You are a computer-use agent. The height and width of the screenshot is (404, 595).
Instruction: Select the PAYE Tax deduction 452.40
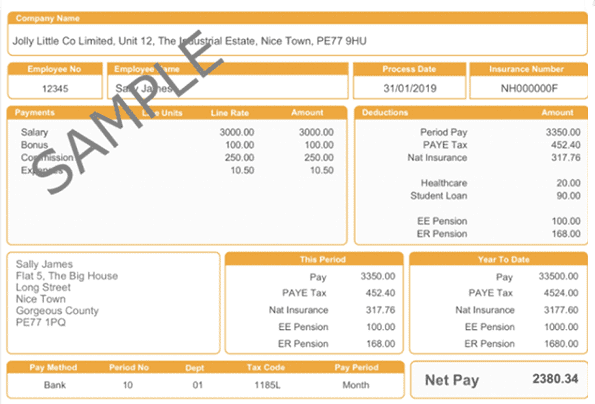point(566,145)
